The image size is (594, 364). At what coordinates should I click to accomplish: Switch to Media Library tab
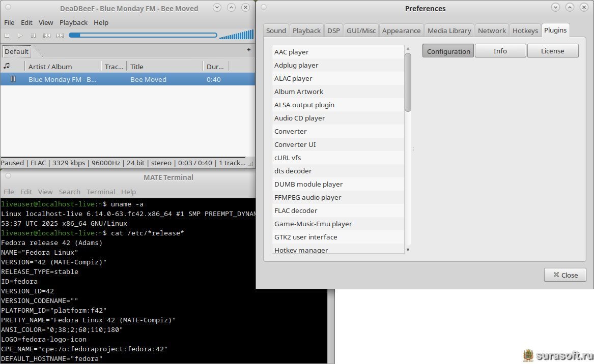[449, 31]
